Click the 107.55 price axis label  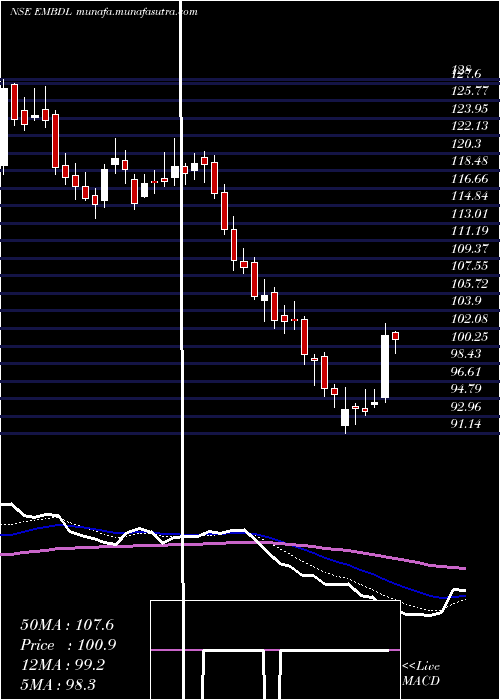coord(469,267)
